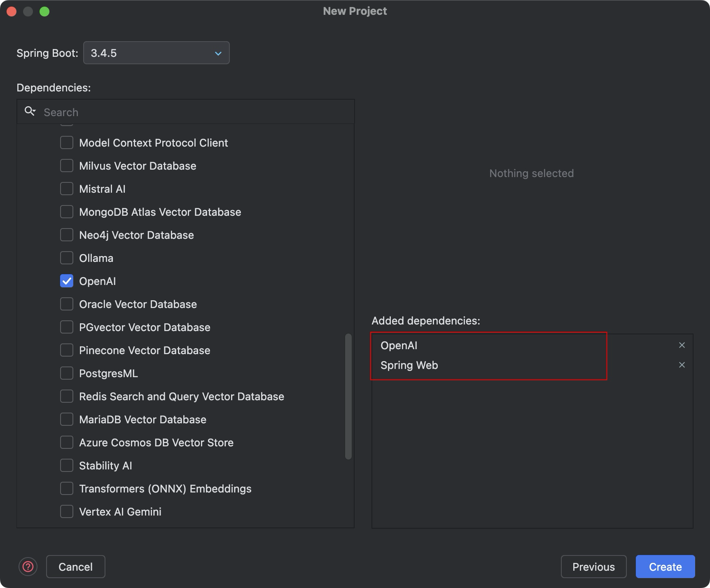This screenshot has width=710, height=588.
Task: Check the Mistral AI checkbox
Action: (x=66, y=189)
